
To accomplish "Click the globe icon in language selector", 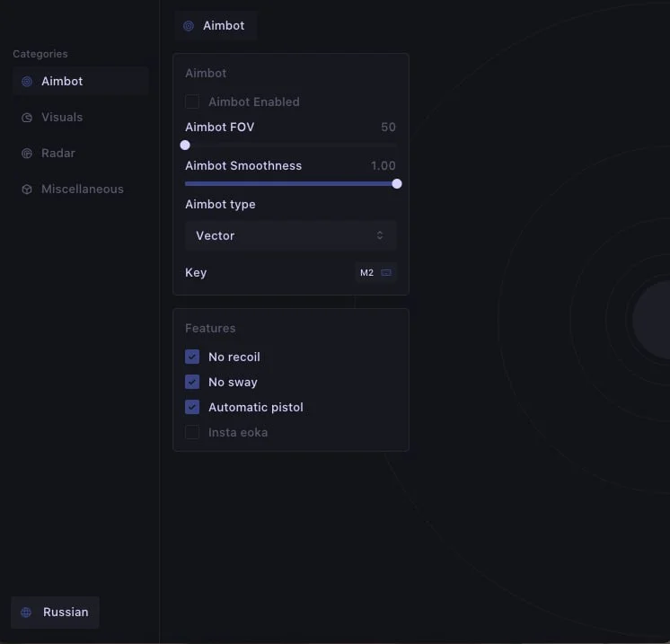I will [26, 613].
